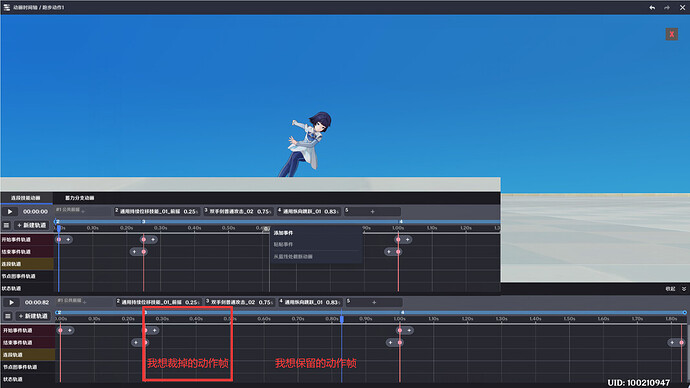Click 新建轨道 in the 00:00:00 panel
The image size is (690, 388).
tap(31, 225)
